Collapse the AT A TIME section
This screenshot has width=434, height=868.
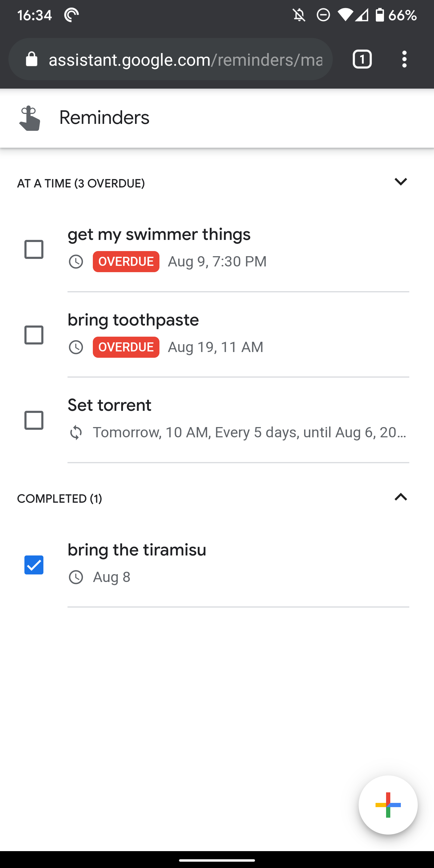[401, 182]
